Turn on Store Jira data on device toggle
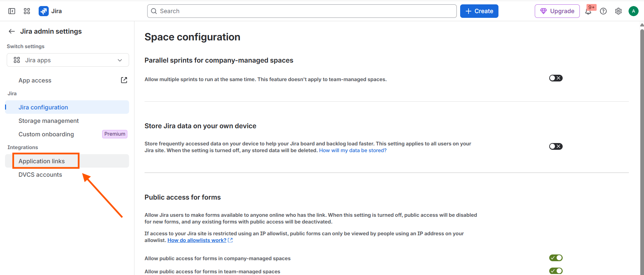 click(x=556, y=146)
